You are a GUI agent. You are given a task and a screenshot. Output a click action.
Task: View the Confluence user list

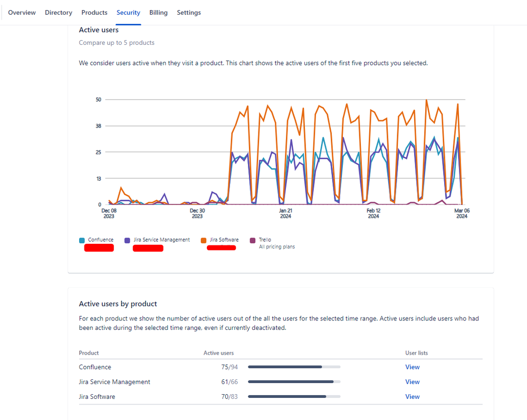[412, 367]
